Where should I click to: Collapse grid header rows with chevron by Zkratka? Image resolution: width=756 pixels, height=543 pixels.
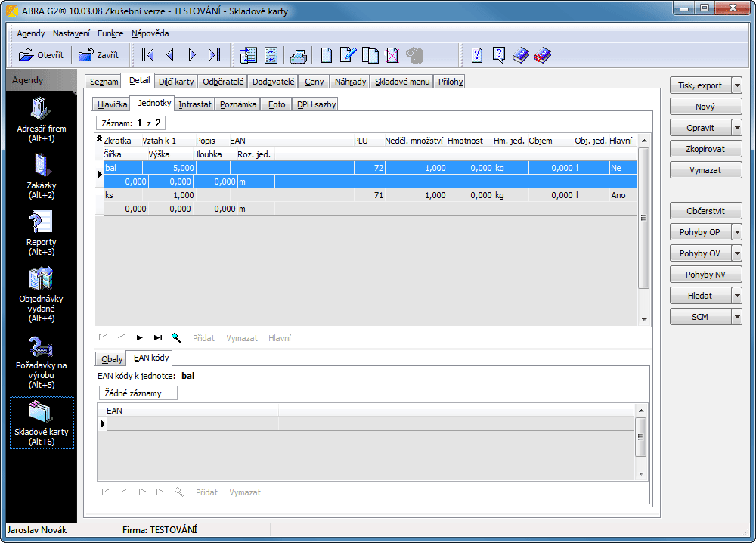pyautogui.click(x=99, y=140)
